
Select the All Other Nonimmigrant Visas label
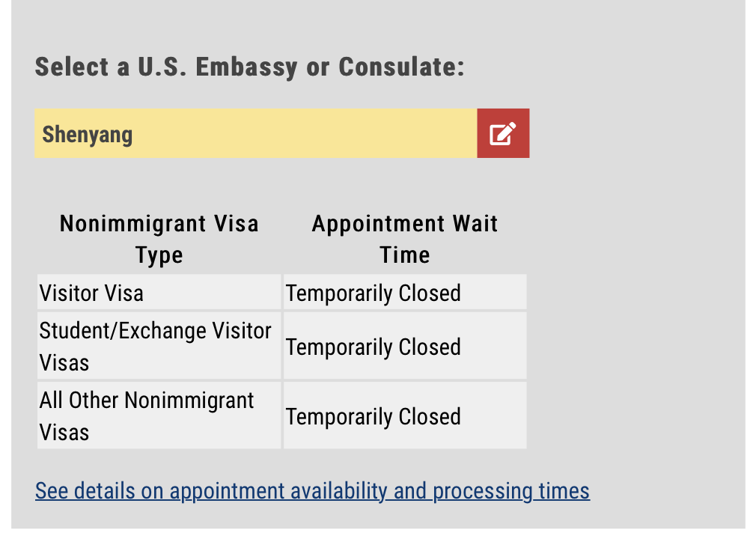[x=147, y=415]
